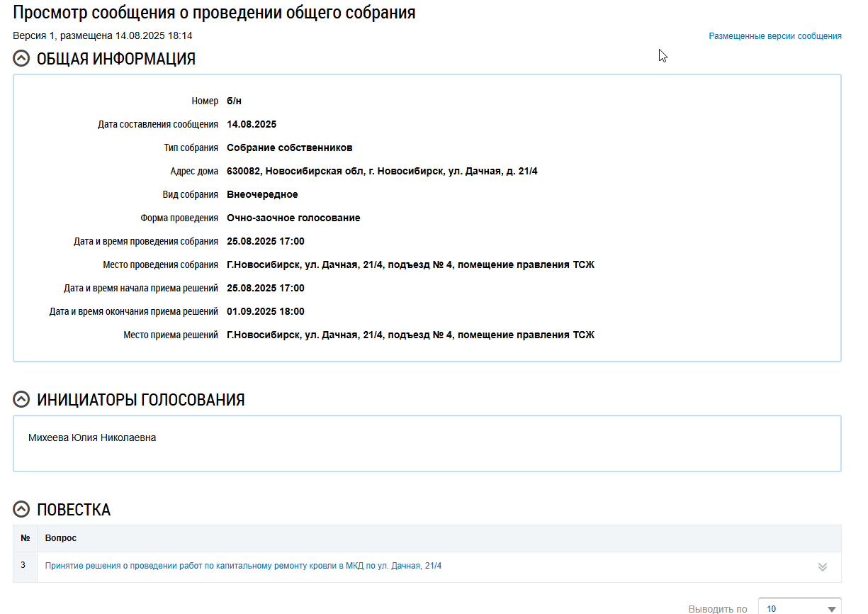
Task: Select the Номер value 'б/н'
Action: 235,101
